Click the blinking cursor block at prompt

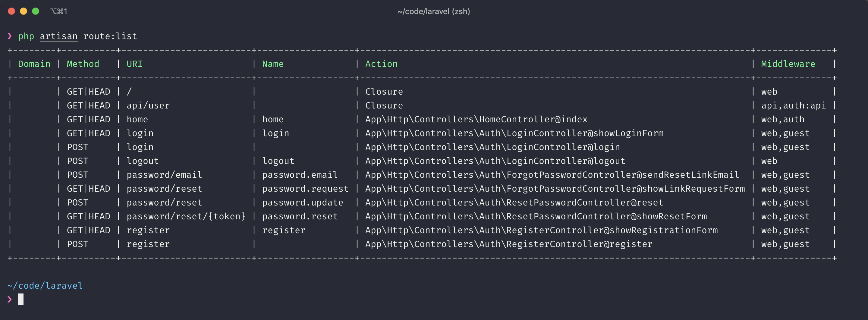(21, 300)
